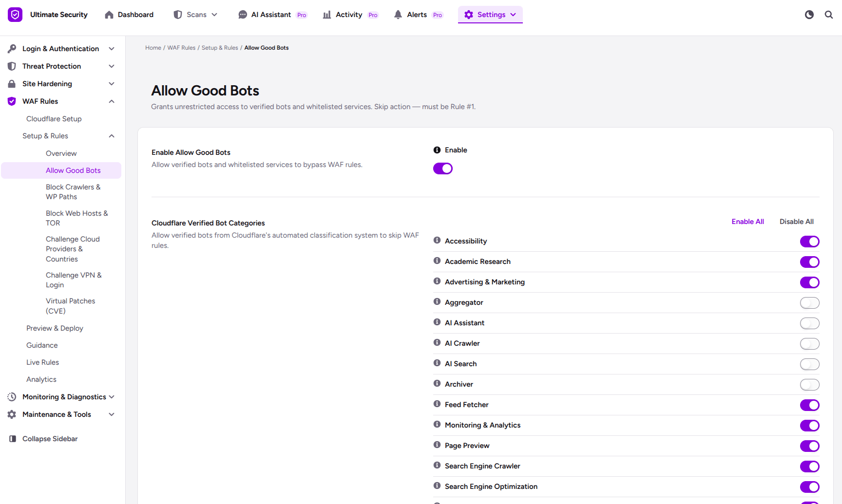
Task: Click the info icon beside Feed Fetcher
Action: pos(437,404)
